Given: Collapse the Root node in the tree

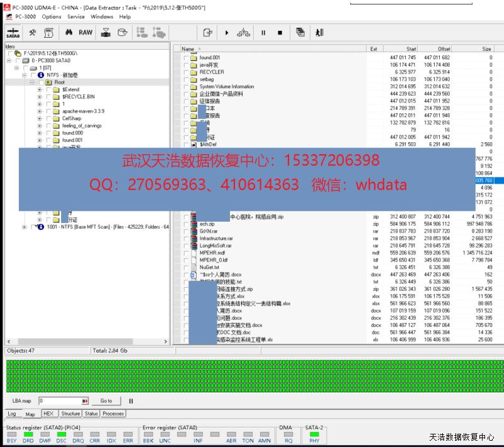Looking at the screenshot, I should 32,82.
